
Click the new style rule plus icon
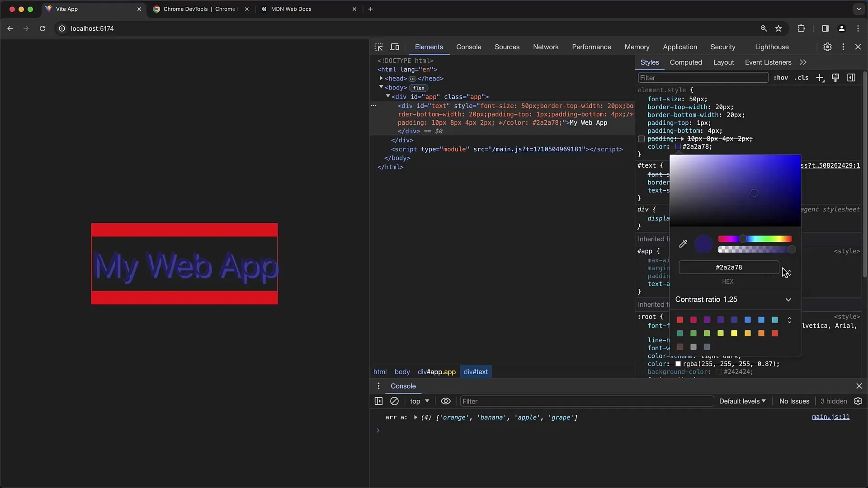click(820, 78)
